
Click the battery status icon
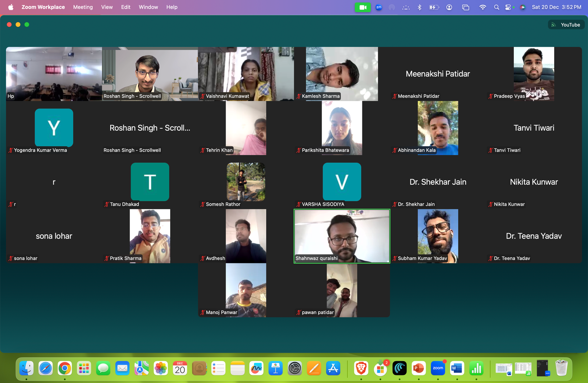(434, 7)
